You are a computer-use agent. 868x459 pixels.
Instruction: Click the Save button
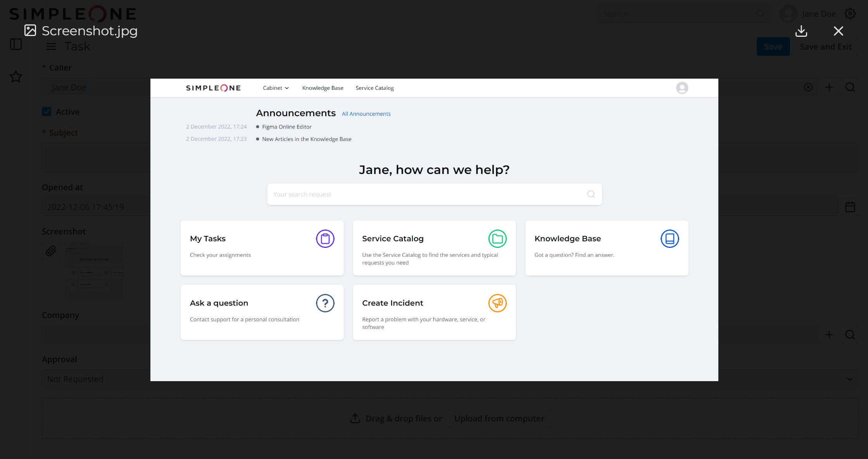773,46
